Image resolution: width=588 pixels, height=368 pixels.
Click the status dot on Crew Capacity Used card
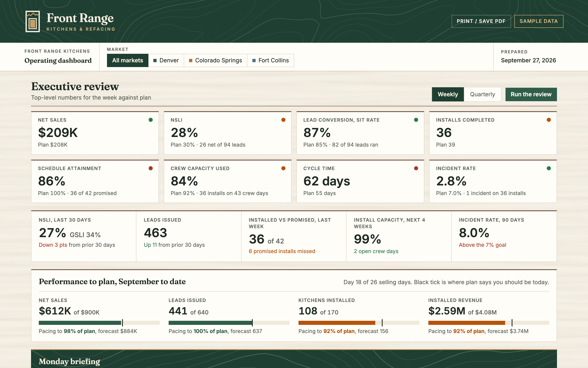pos(283,168)
